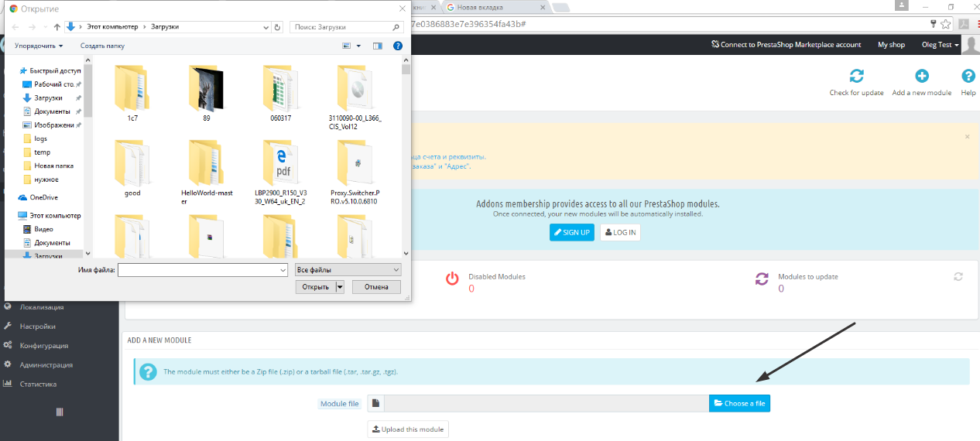
Task: Refresh the modules stats panel icon
Action: (958, 276)
